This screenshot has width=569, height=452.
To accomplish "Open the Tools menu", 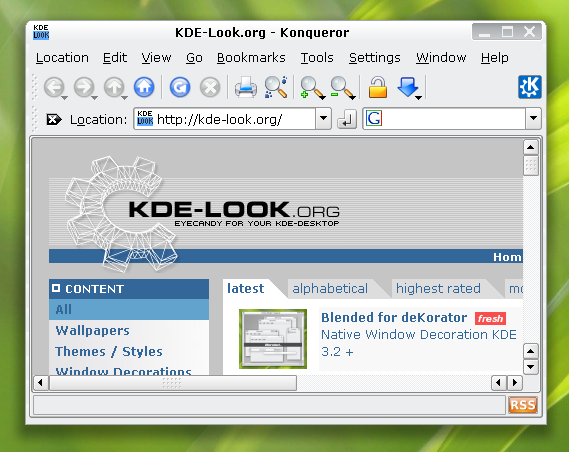I will pyautogui.click(x=317, y=58).
